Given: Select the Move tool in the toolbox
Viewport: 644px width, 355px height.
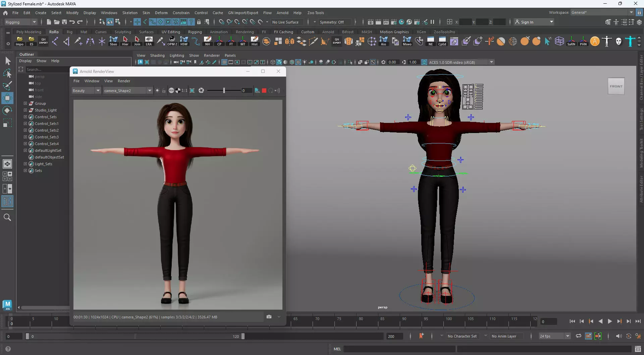Looking at the screenshot, I should (7, 98).
